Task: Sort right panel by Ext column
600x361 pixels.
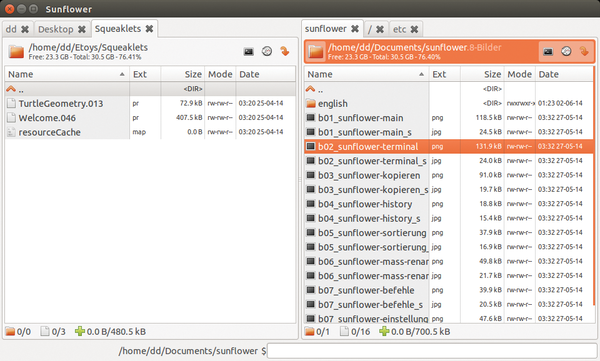Action: tap(444, 74)
